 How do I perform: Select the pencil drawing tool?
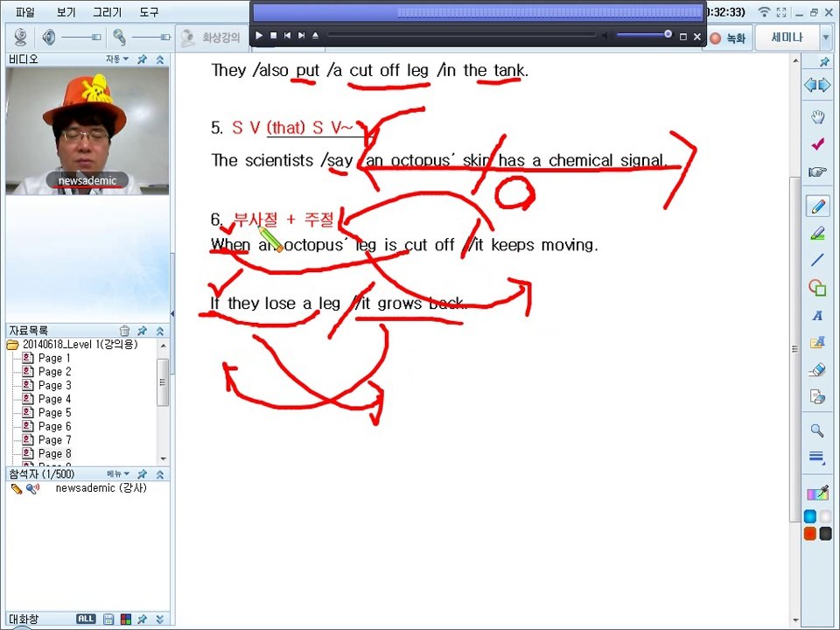coord(817,206)
